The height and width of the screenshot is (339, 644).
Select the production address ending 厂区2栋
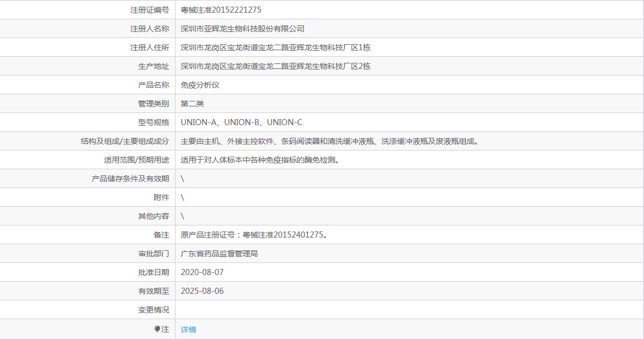[x=275, y=66]
